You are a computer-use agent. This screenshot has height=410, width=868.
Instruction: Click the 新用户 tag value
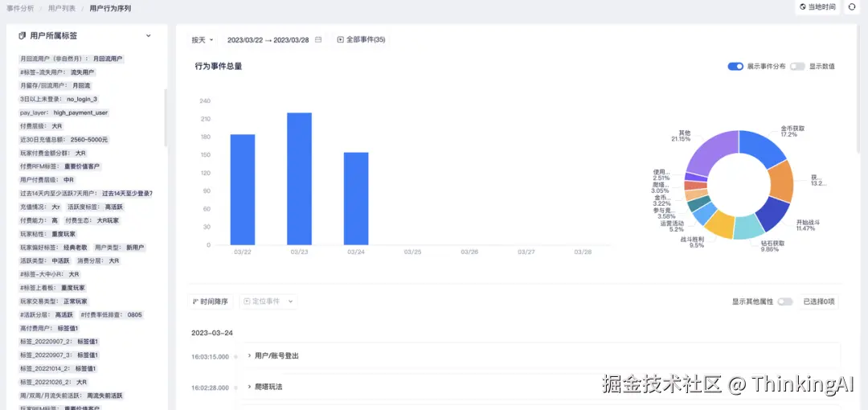pos(135,247)
